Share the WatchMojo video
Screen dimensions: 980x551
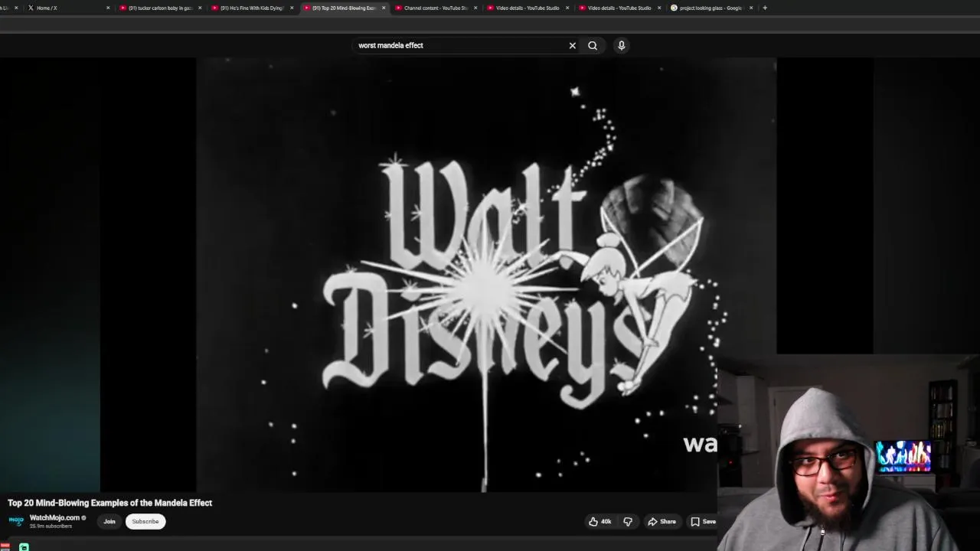tap(661, 521)
